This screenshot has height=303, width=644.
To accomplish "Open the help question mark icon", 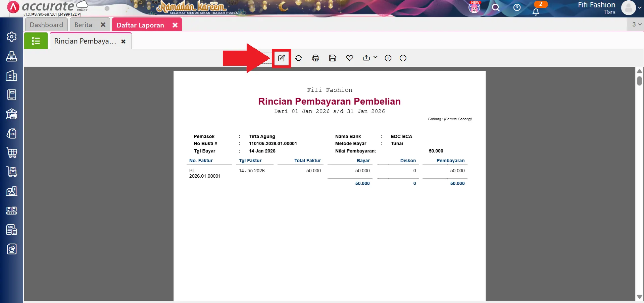I will point(517,8).
